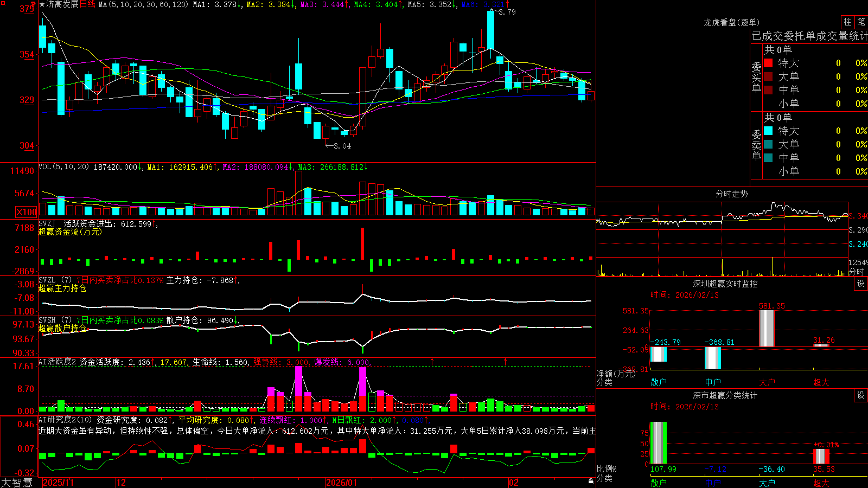Click the 深市超赢分类统计 panel title
Image resolution: width=868 pixels, height=488 pixels.
pyautogui.click(x=725, y=395)
